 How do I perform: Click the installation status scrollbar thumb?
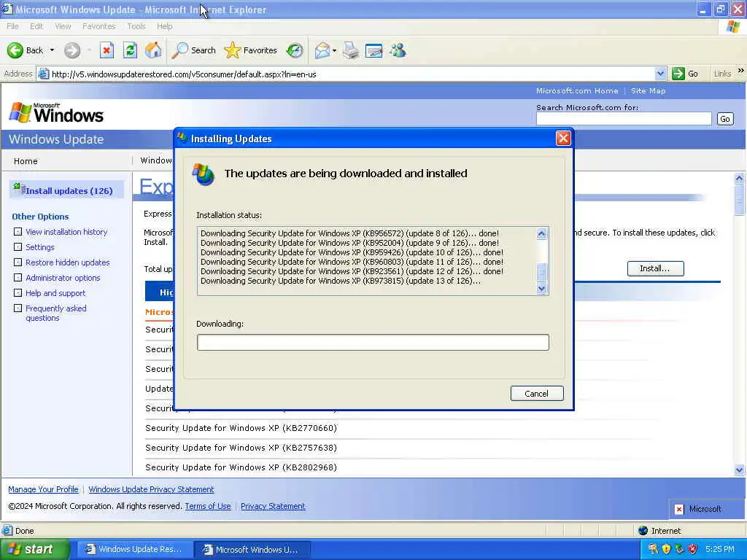[x=541, y=272]
